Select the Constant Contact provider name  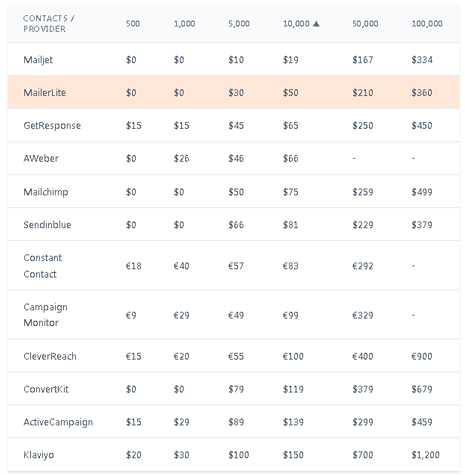(43, 266)
